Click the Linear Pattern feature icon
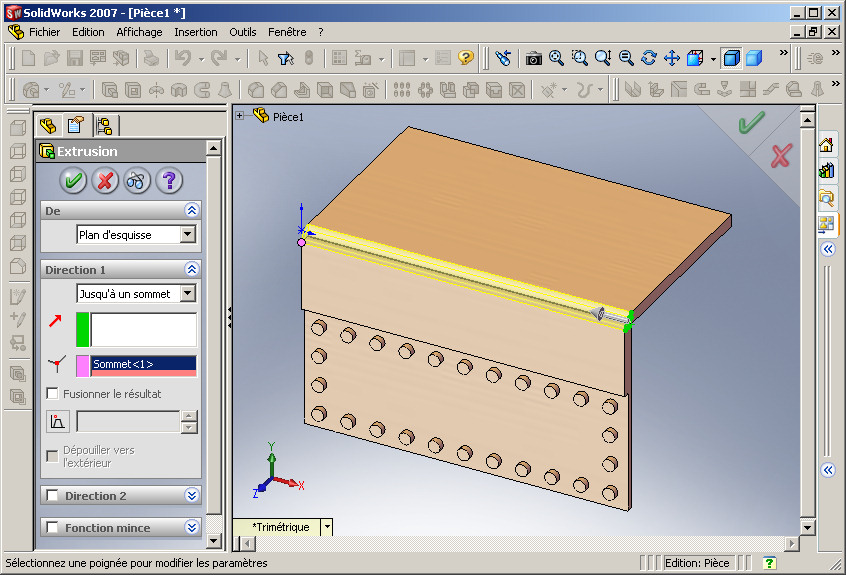 [402, 90]
